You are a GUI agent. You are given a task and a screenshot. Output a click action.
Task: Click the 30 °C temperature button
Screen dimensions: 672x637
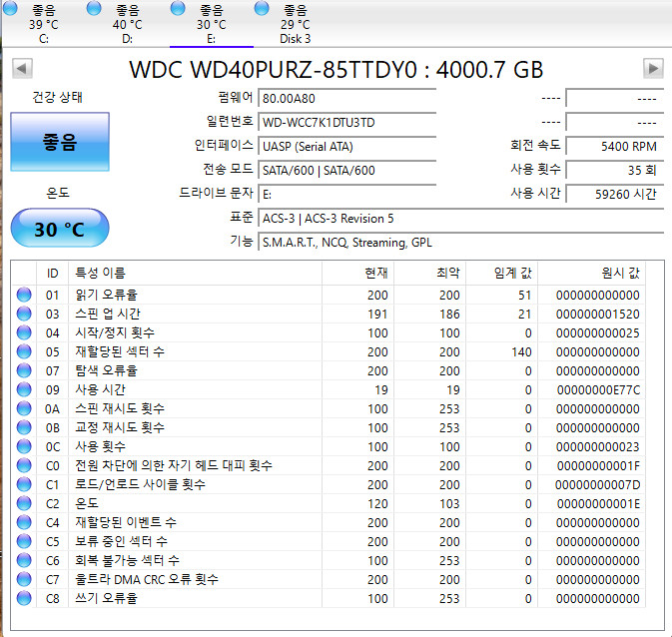(59, 229)
